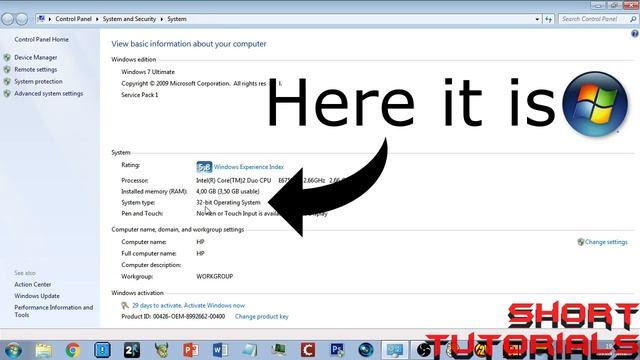Open the black '2' runner taskbar icon
The height and width of the screenshot is (360, 640).
click(132, 350)
